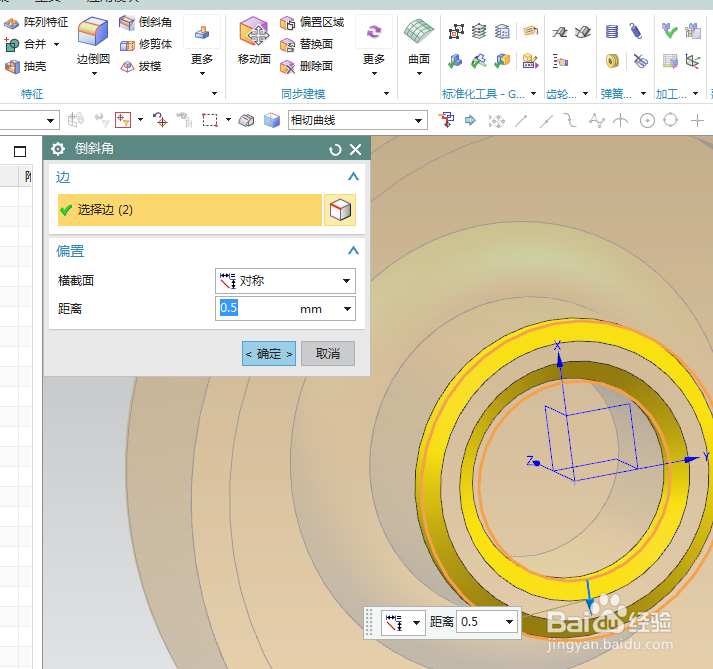Expand the 同步建模 group options arrow

[x=387, y=94]
